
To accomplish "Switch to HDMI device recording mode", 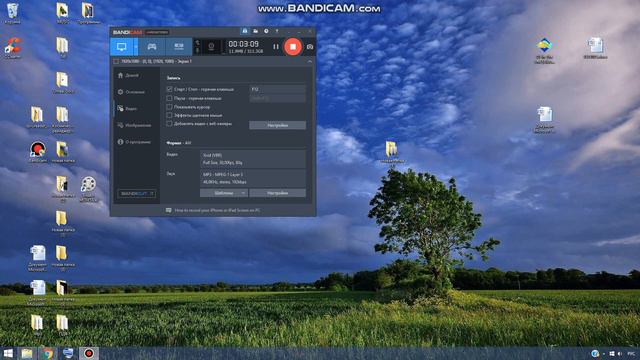I will point(179,47).
